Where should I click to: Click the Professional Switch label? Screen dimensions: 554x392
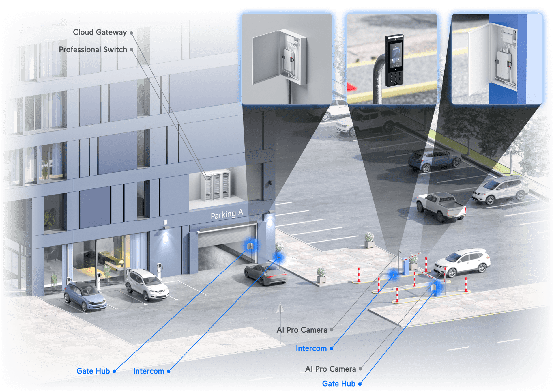(93, 50)
